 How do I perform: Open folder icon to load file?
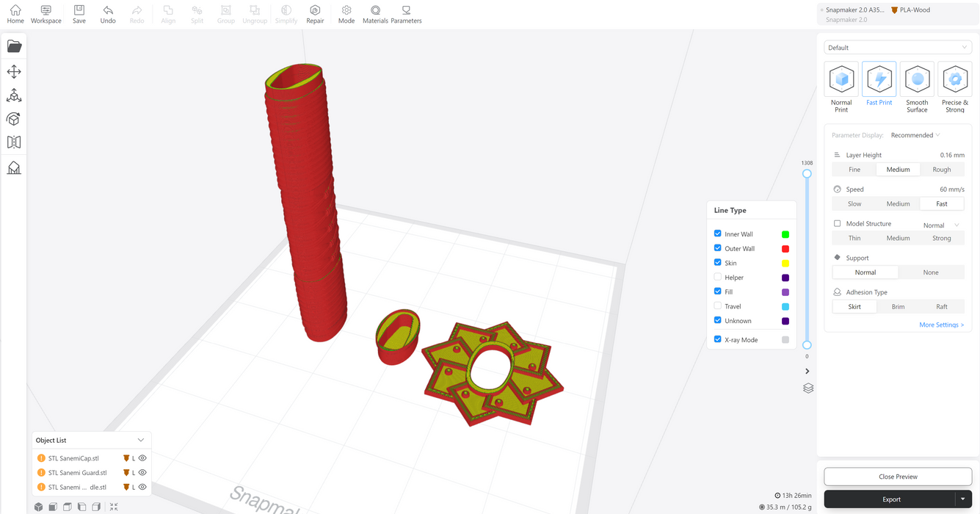point(14,46)
